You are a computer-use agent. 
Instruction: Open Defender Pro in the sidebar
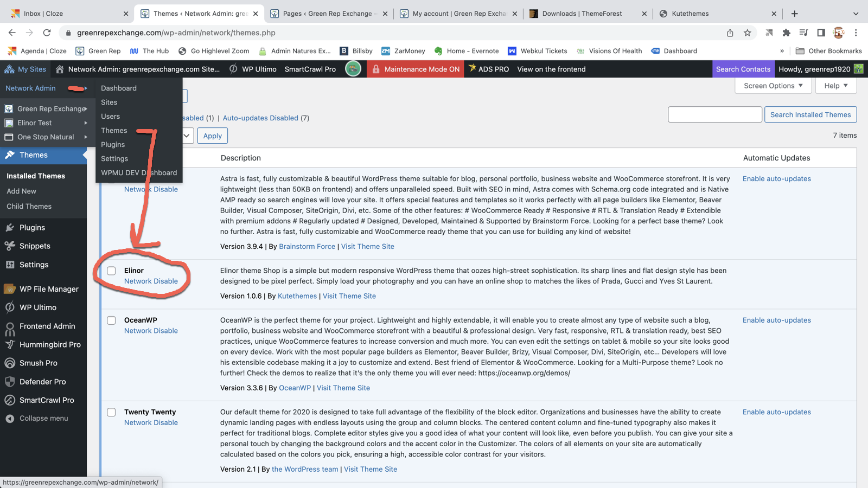coord(43,382)
